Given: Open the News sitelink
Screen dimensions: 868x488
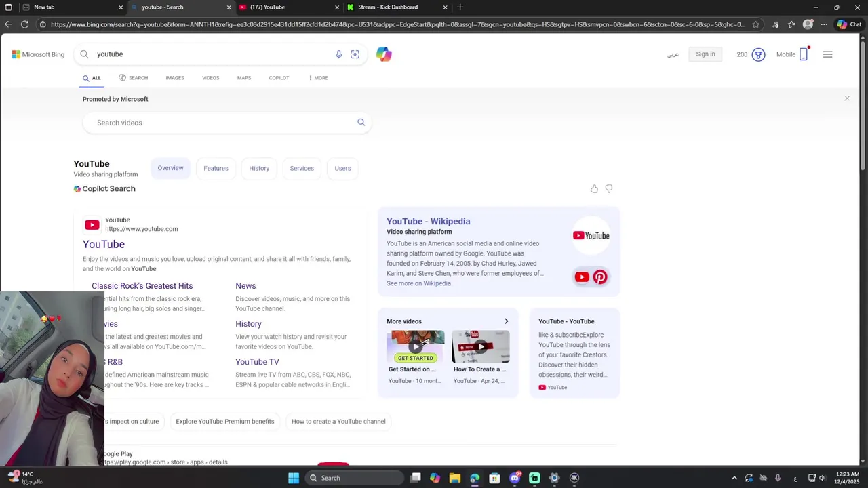Looking at the screenshot, I should (x=245, y=286).
